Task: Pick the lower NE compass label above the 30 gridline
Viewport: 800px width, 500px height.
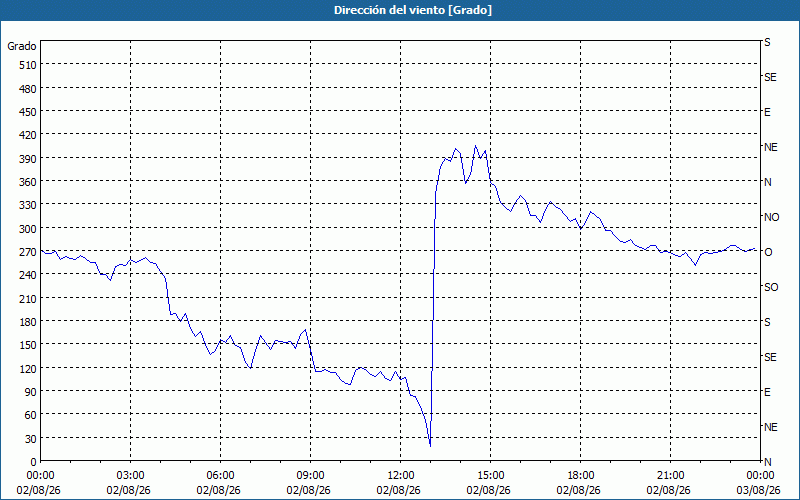Action: coord(771,427)
